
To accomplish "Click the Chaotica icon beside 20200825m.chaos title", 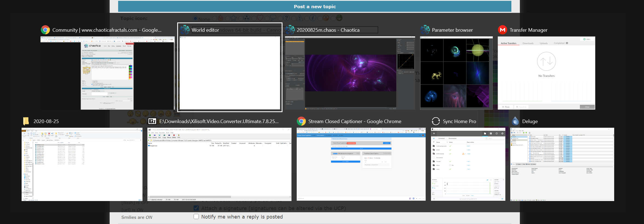I will tap(290, 30).
